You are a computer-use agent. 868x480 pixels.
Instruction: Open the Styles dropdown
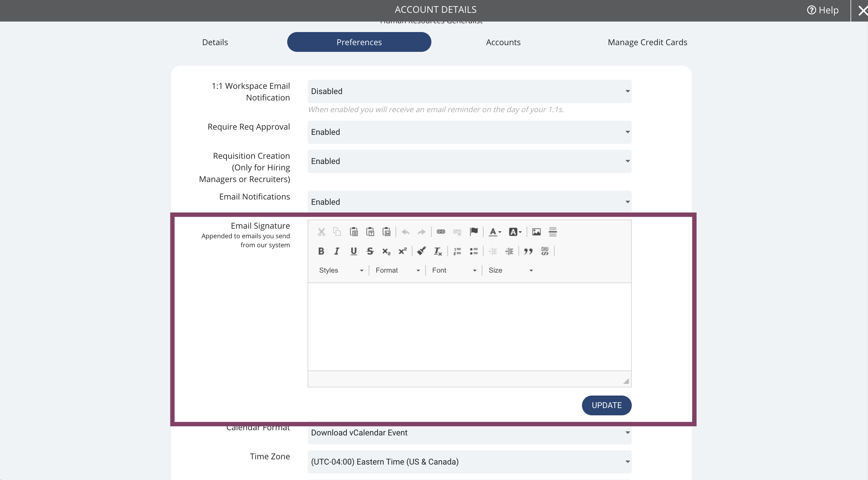341,270
